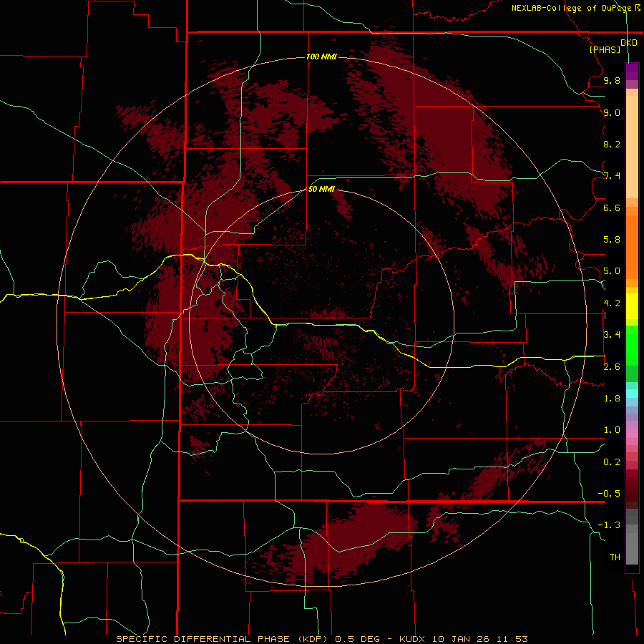This screenshot has height=644, width=644.
Task: Click the -1.3 scale value
Action: click(x=609, y=525)
